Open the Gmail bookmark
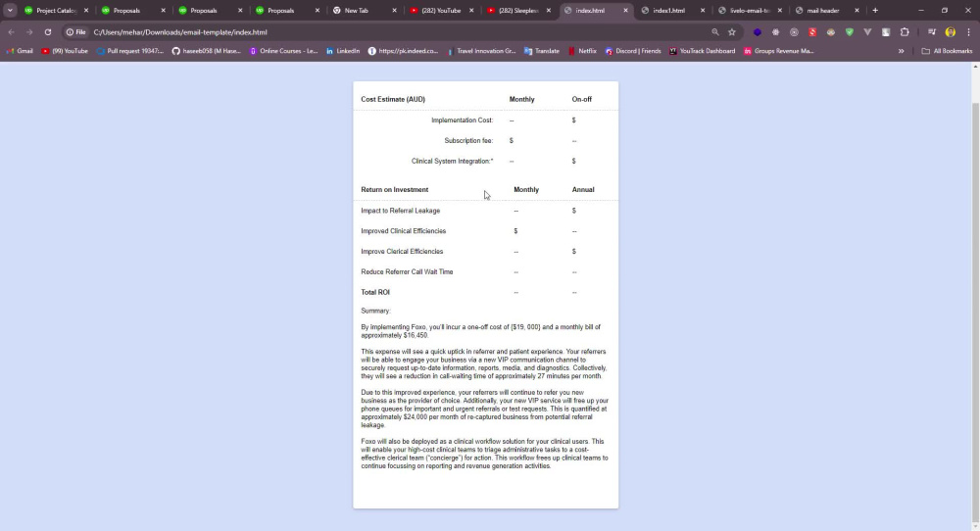This screenshot has width=980, height=531. coord(20,51)
